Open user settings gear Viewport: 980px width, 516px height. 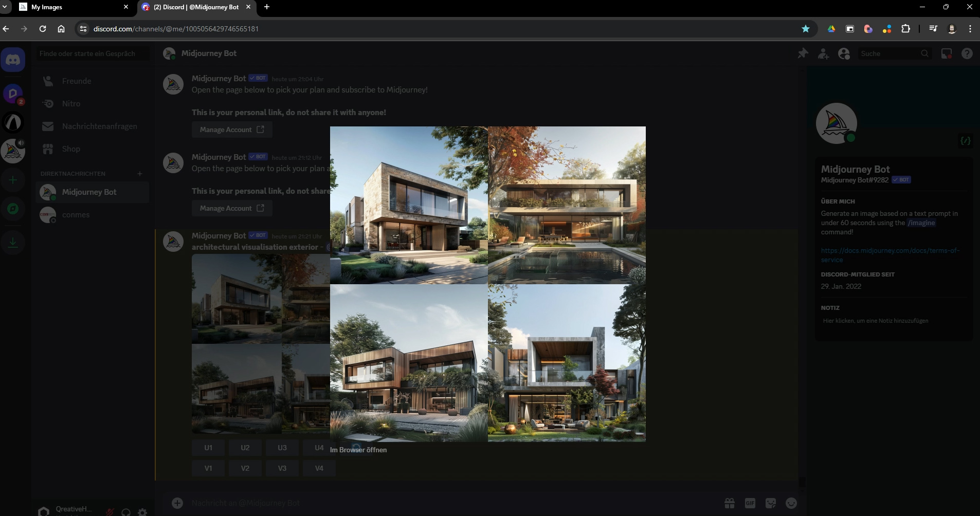[142, 511]
